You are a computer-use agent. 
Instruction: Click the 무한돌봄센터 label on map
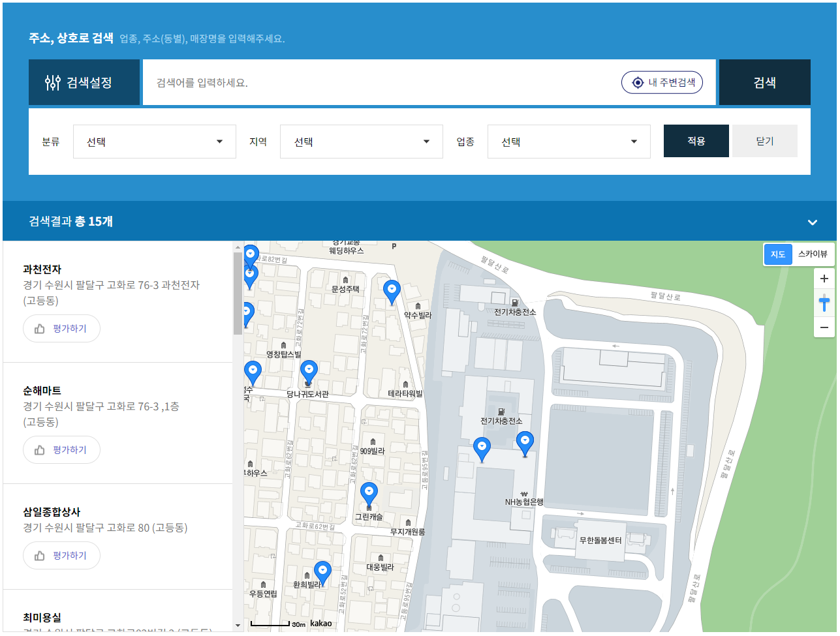click(x=600, y=540)
